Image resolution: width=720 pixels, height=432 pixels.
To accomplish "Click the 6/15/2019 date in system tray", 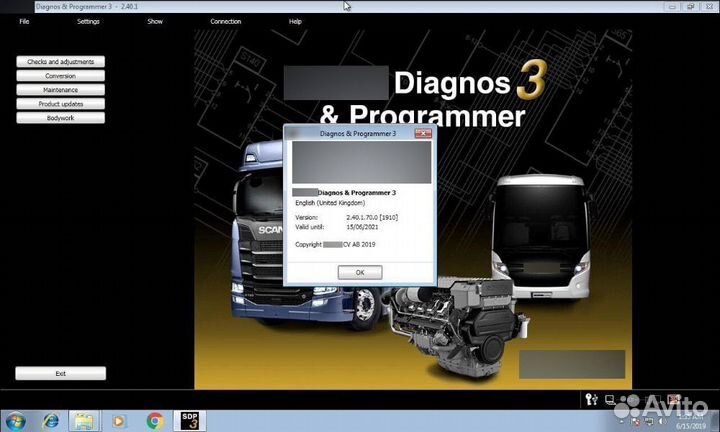I will 691,426.
